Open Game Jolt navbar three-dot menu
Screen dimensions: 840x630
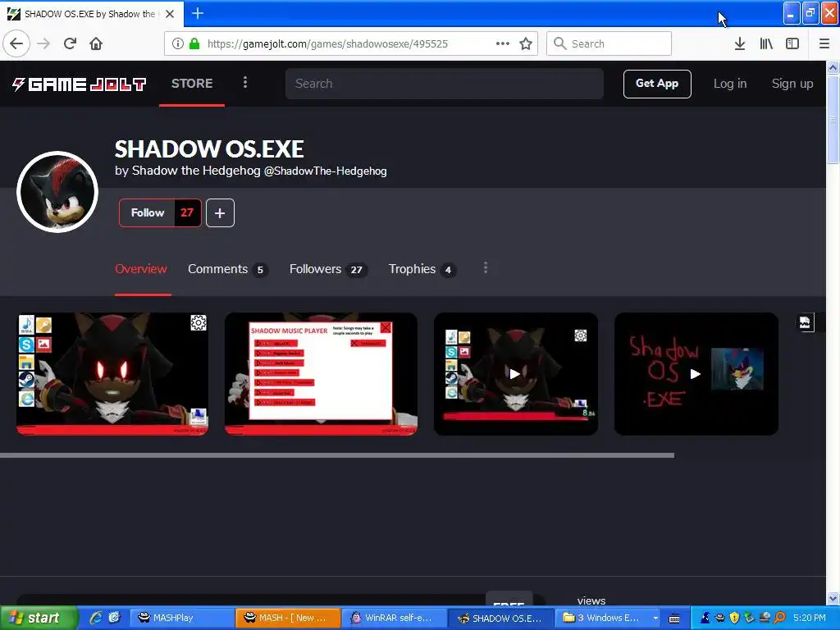(x=244, y=83)
